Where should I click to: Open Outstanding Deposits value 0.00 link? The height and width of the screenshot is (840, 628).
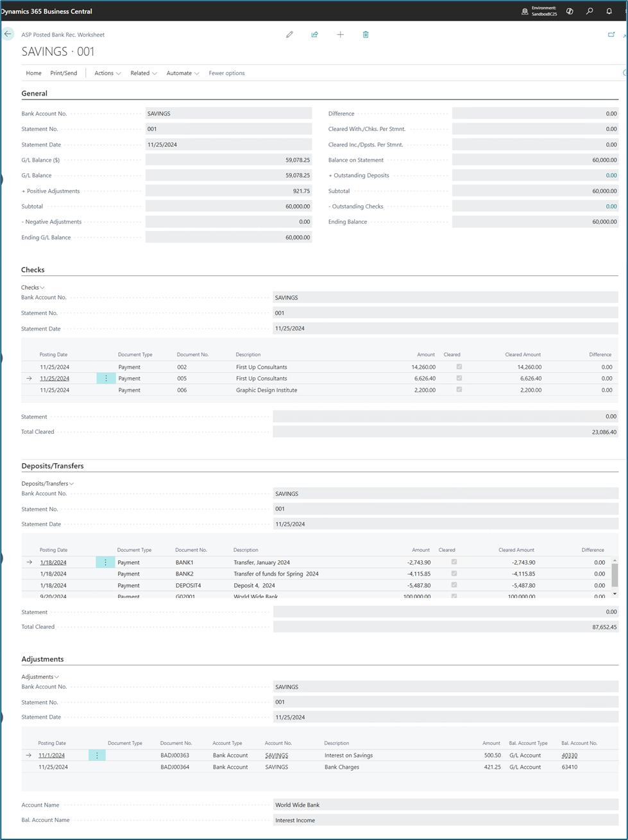(x=611, y=175)
